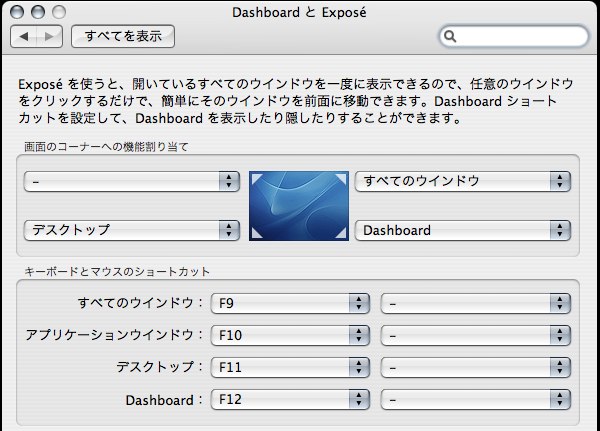Open the top-left corner dropdown showing a dash

click(132, 181)
